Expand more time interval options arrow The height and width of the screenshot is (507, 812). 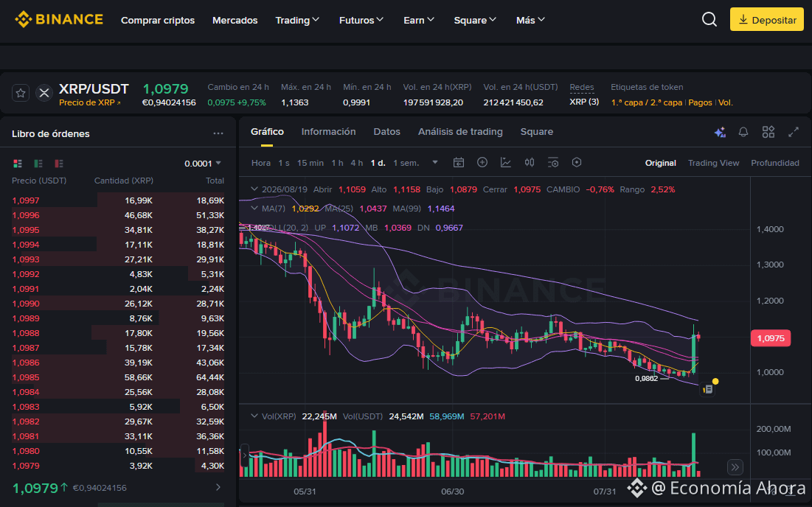[x=435, y=162]
